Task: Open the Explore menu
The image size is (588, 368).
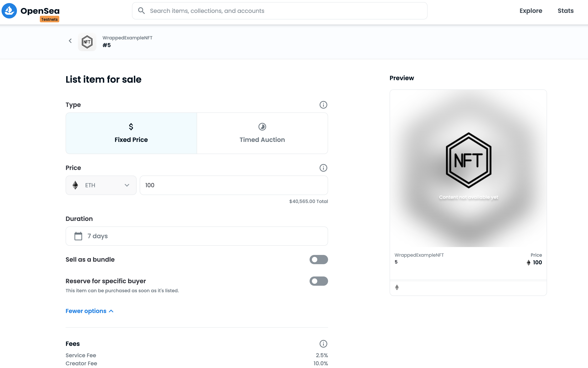Action: pyautogui.click(x=530, y=11)
